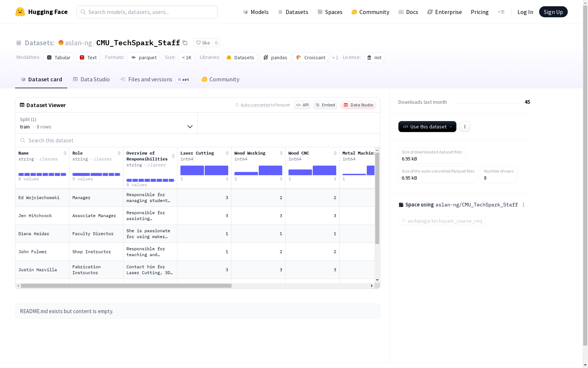Click the Faculty Director role cell

click(96, 234)
